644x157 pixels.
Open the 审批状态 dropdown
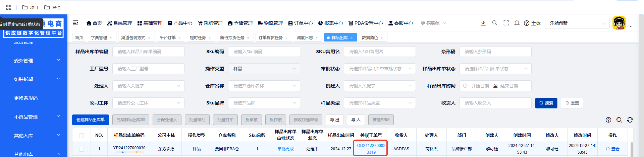pyautogui.click(x=380, y=69)
